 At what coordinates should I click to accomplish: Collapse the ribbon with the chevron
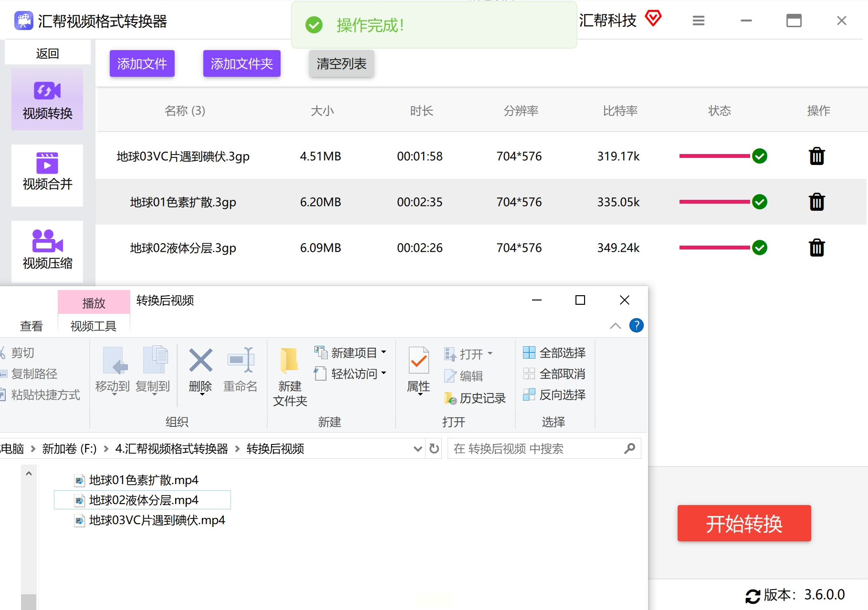click(x=615, y=326)
